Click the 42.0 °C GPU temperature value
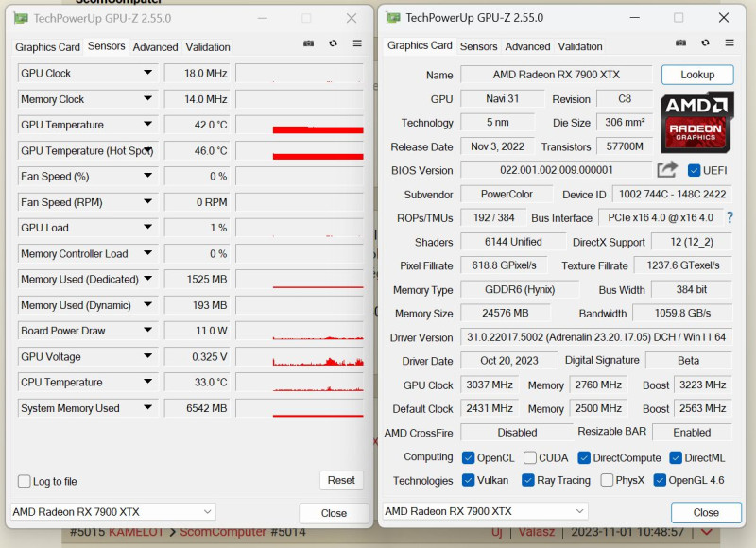 197,125
